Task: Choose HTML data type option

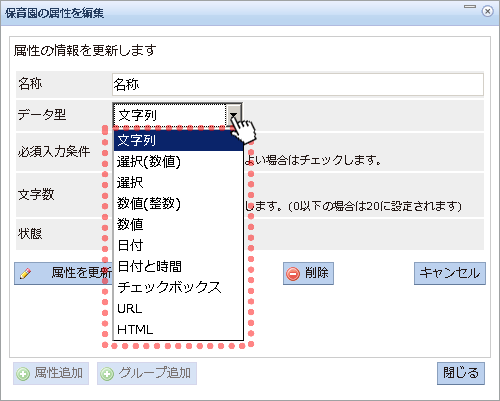Action: click(178, 329)
